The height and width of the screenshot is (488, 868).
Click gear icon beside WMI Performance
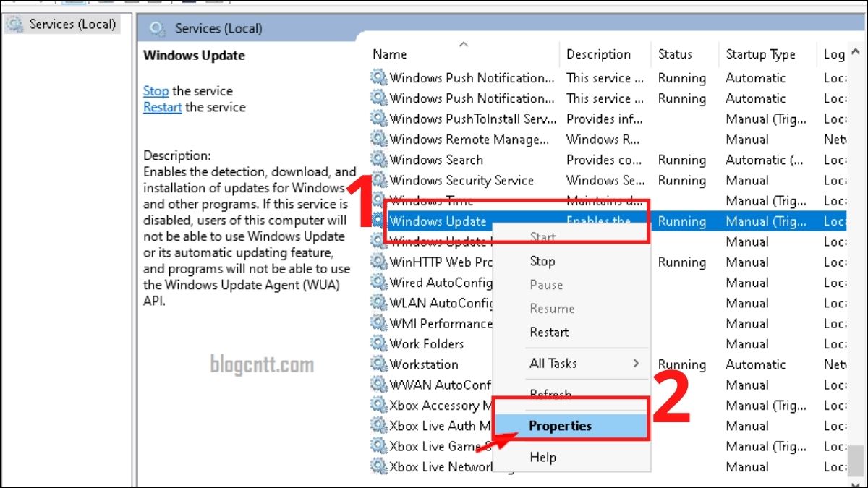tap(379, 323)
